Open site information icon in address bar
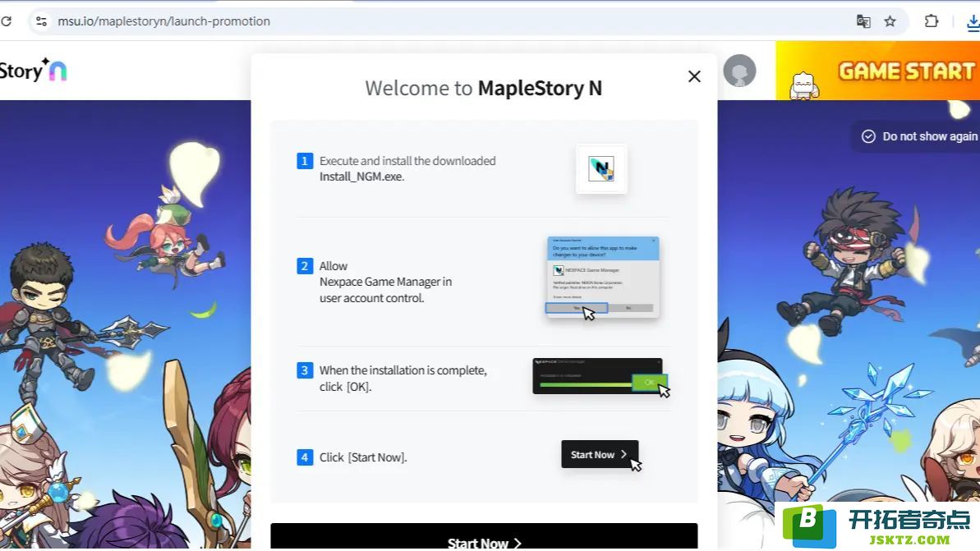 click(x=41, y=21)
